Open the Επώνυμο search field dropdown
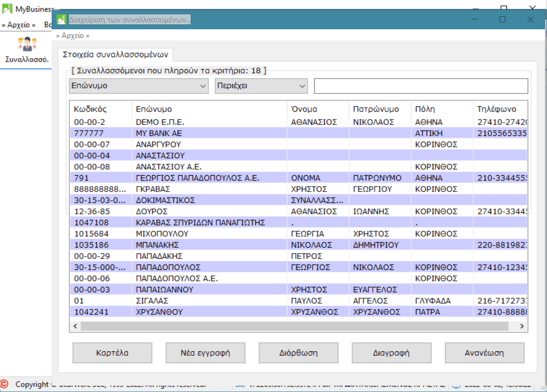547x392 pixels. tap(138, 86)
